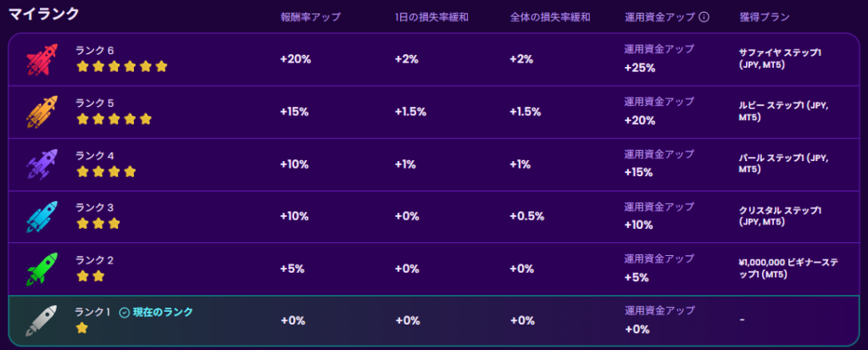The width and height of the screenshot is (868, 350).
Task: Click the 報酬率アップ column header
Action: coord(310,17)
